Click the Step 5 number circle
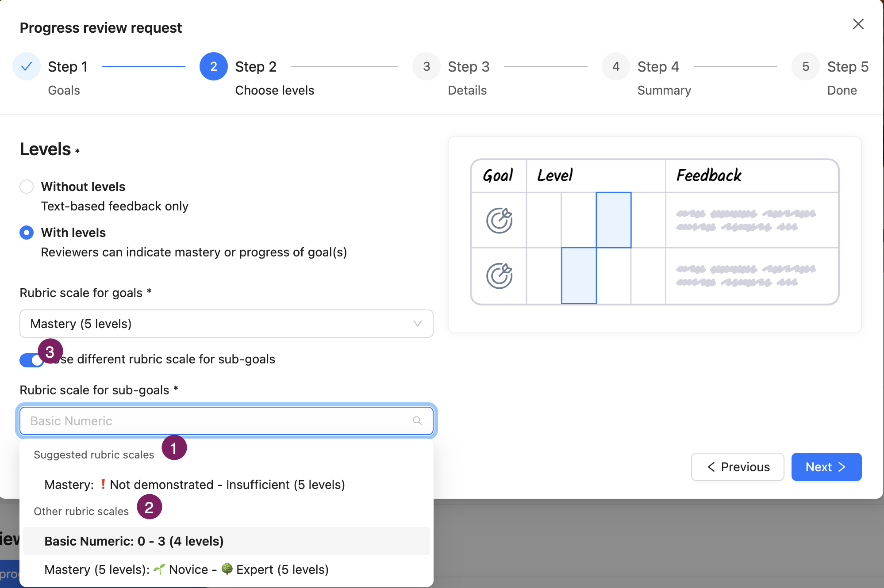The image size is (884, 588). (806, 66)
